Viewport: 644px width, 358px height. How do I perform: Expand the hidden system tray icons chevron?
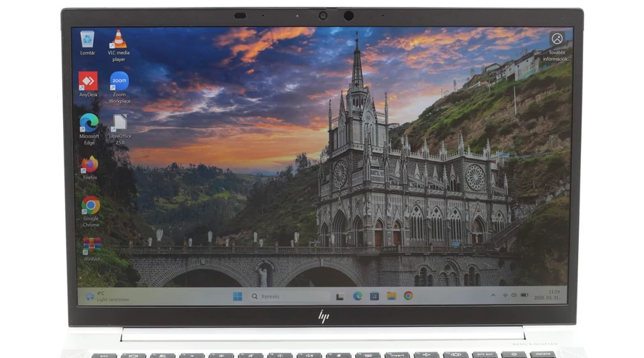(x=493, y=296)
